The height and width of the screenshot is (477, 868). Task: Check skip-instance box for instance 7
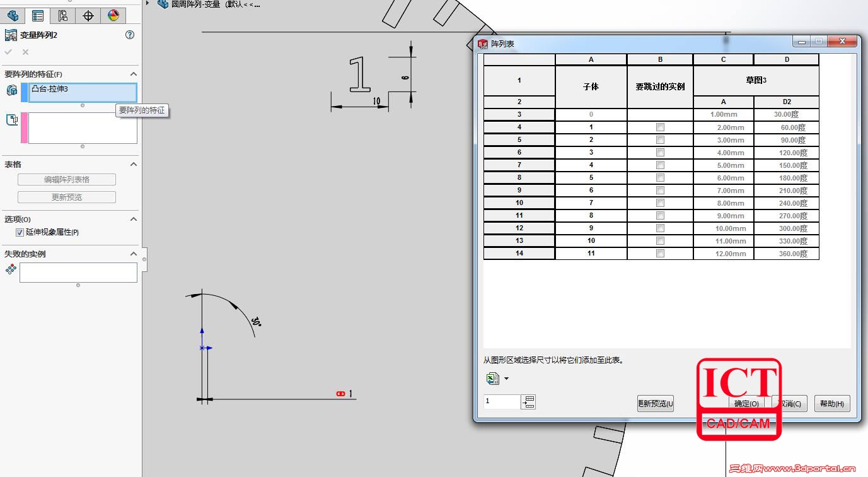pos(660,203)
